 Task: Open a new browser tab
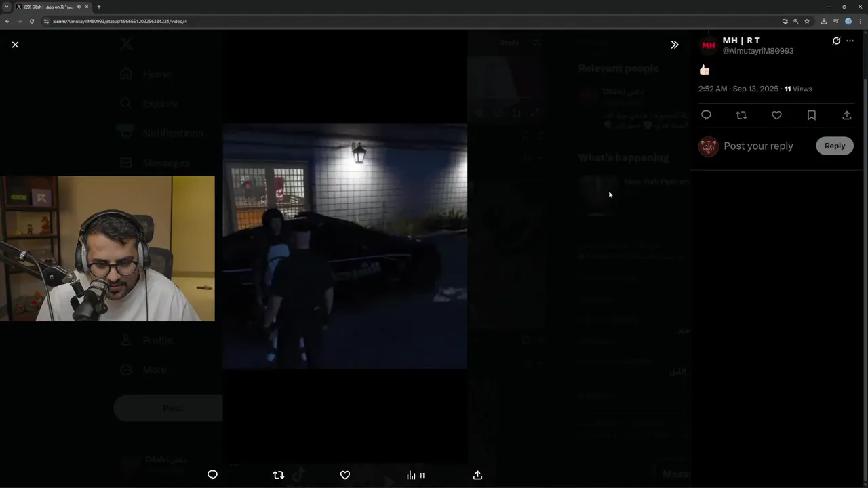point(99,7)
